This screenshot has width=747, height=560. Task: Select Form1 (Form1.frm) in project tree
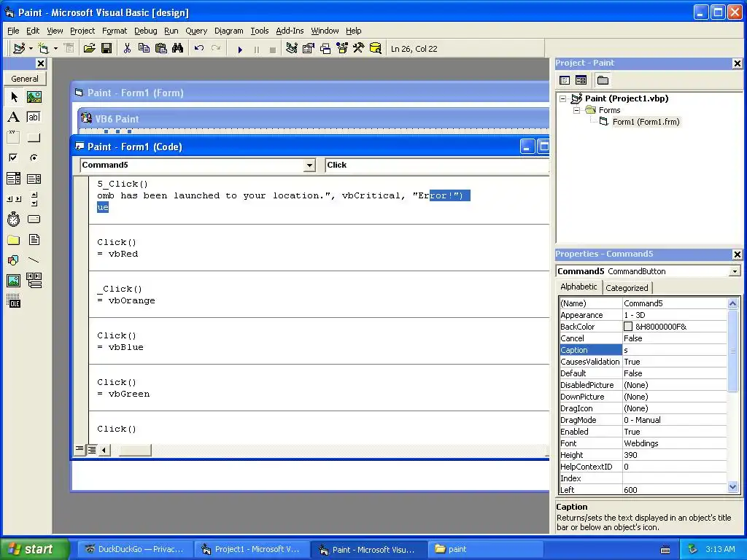point(646,122)
